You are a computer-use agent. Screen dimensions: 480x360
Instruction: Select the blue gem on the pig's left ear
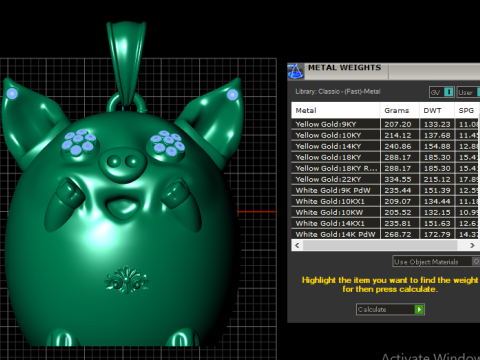point(12,94)
